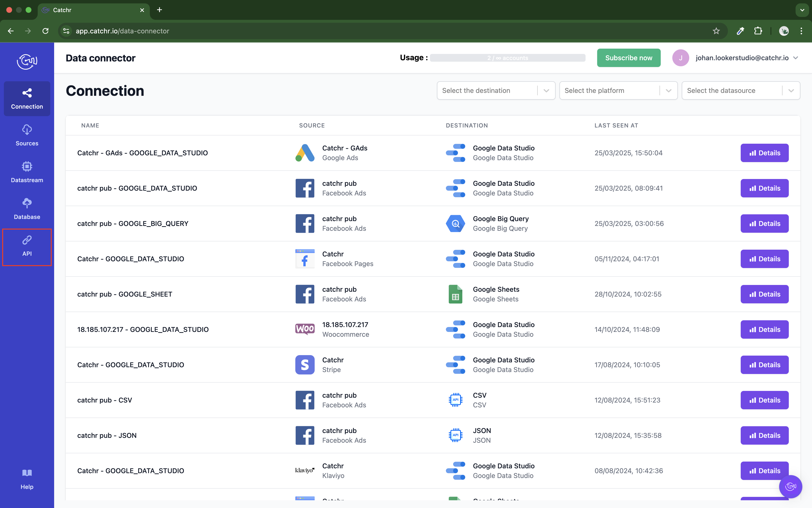Open Details for the Facebook Pages connection
812x508 pixels.
click(x=764, y=259)
